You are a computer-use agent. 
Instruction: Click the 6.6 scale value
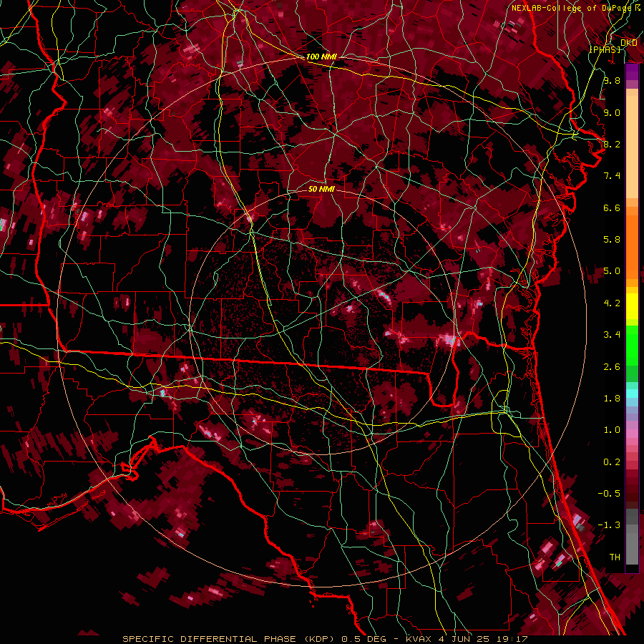[612, 208]
